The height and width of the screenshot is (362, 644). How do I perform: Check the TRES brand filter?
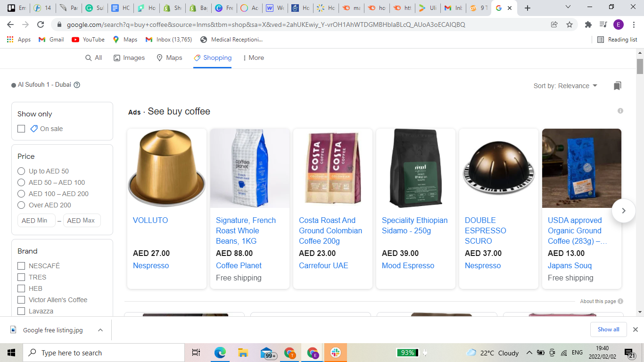[21, 277]
